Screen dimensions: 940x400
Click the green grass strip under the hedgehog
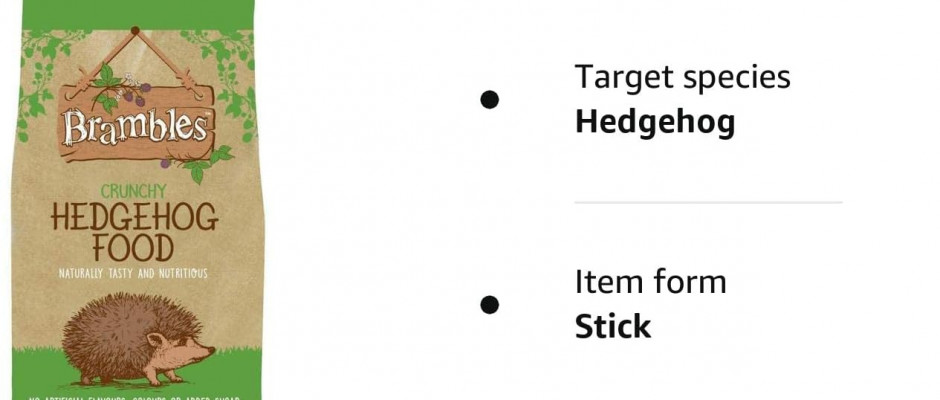click(x=137, y=372)
